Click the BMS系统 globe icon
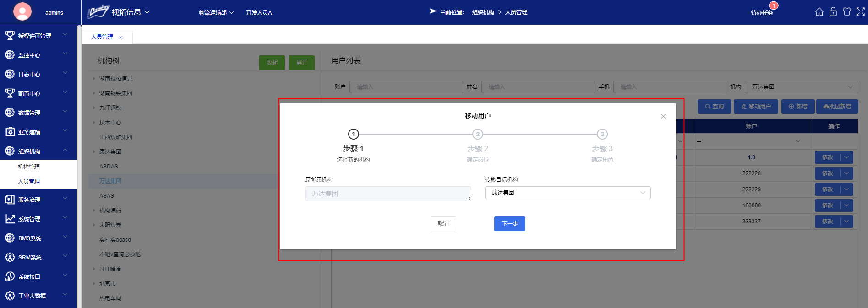The height and width of the screenshot is (308, 868). pos(10,238)
